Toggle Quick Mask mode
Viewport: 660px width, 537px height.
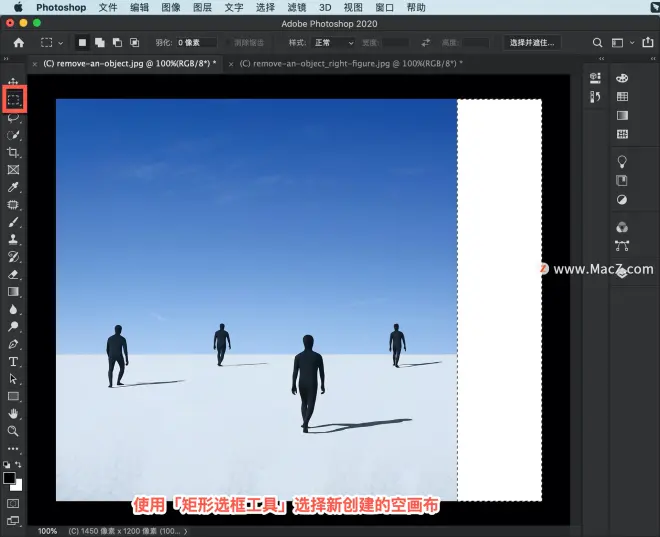13,503
